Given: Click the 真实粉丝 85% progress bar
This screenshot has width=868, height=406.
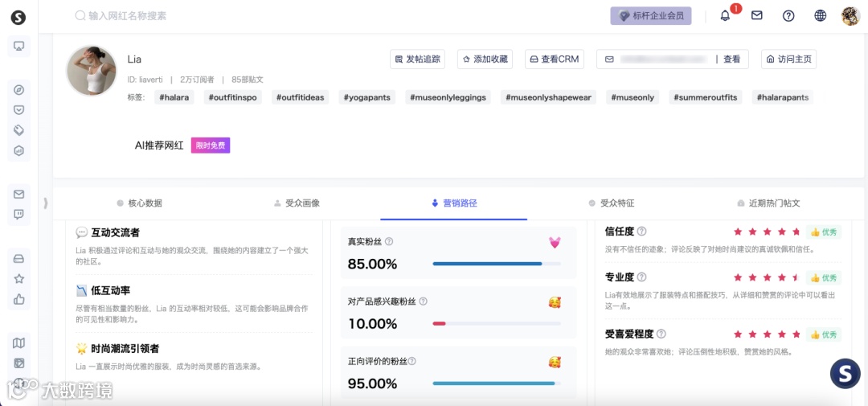Looking at the screenshot, I should tap(497, 264).
